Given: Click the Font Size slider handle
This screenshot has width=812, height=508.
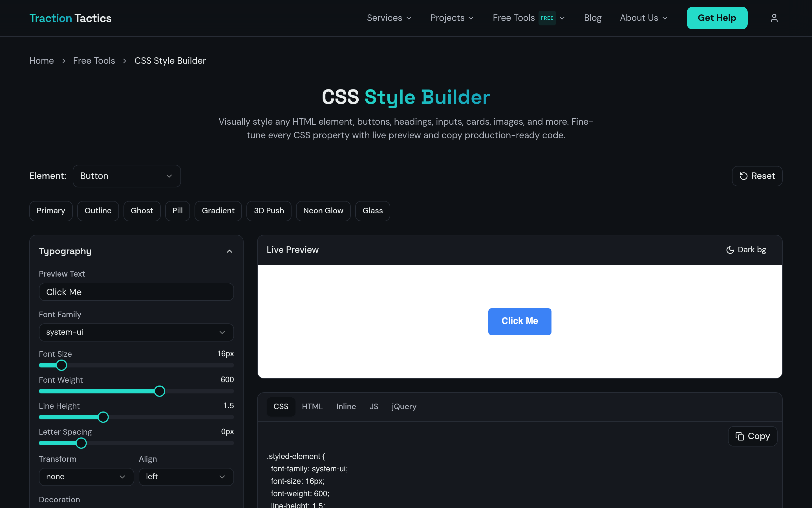Looking at the screenshot, I should 61,365.
